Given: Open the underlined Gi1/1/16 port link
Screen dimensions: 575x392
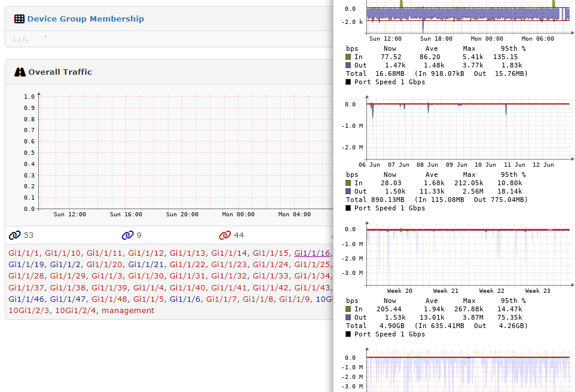Looking at the screenshot, I should coord(312,253).
